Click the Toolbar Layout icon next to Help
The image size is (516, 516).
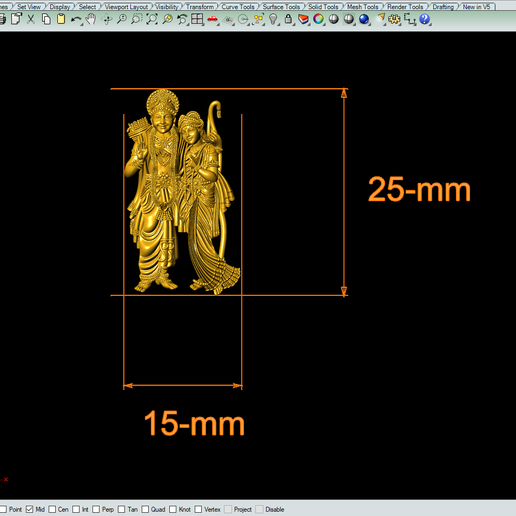coord(410,20)
